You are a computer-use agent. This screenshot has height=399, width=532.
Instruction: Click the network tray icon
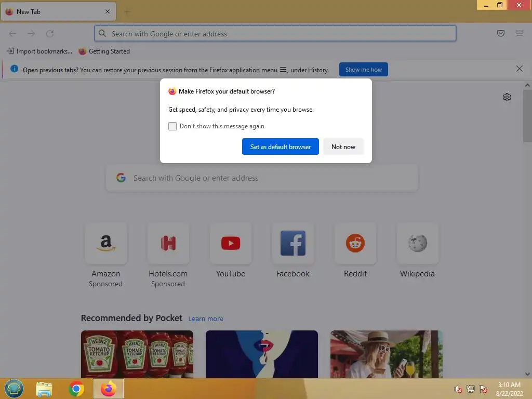tap(471, 389)
